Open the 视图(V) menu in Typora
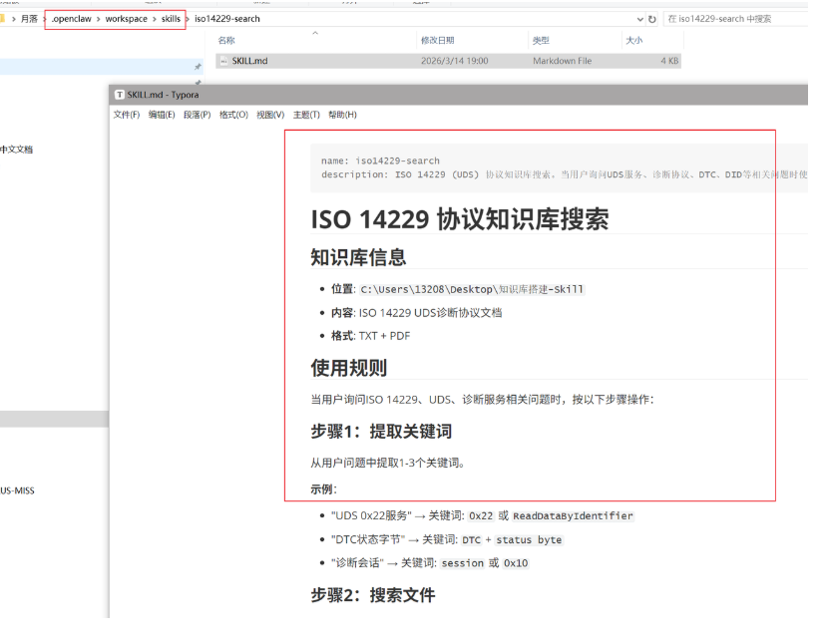The height and width of the screenshot is (644, 827). (270, 115)
